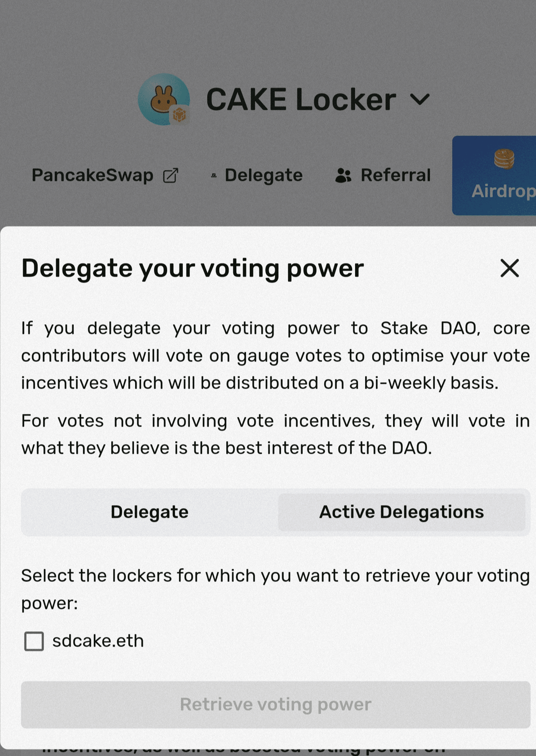The width and height of the screenshot is (536, 756).
Task: Switch to the Delegate tab in dialog
Action: click(150, 512)
